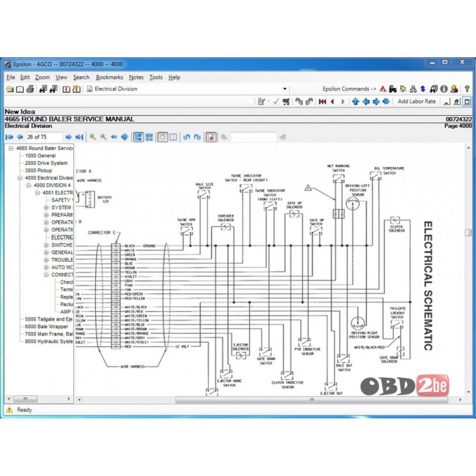Zoom in with the green magnifier
The height and width of the screenshot is (476, 476).
[93, 137]
